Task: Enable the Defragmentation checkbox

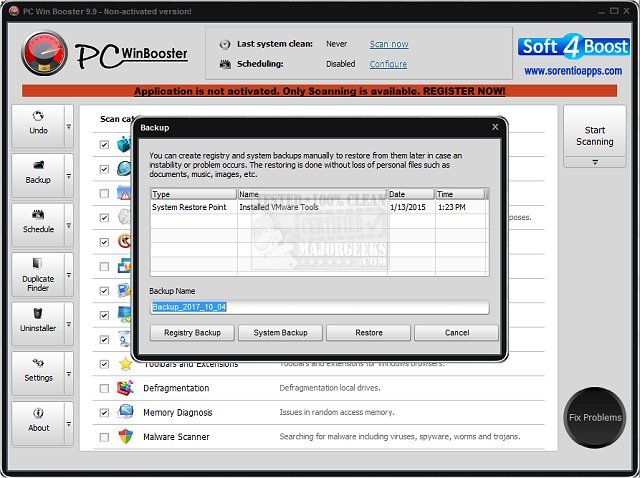Action: pyautogui.click(x=104, y=388)
